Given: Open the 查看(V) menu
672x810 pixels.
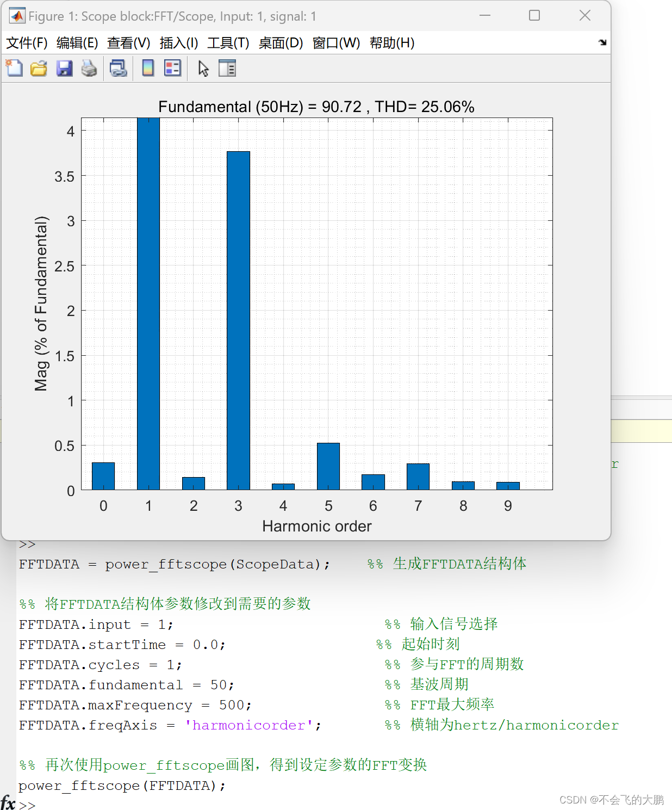Looking at the screenshot, I should (x=129, y=42).
